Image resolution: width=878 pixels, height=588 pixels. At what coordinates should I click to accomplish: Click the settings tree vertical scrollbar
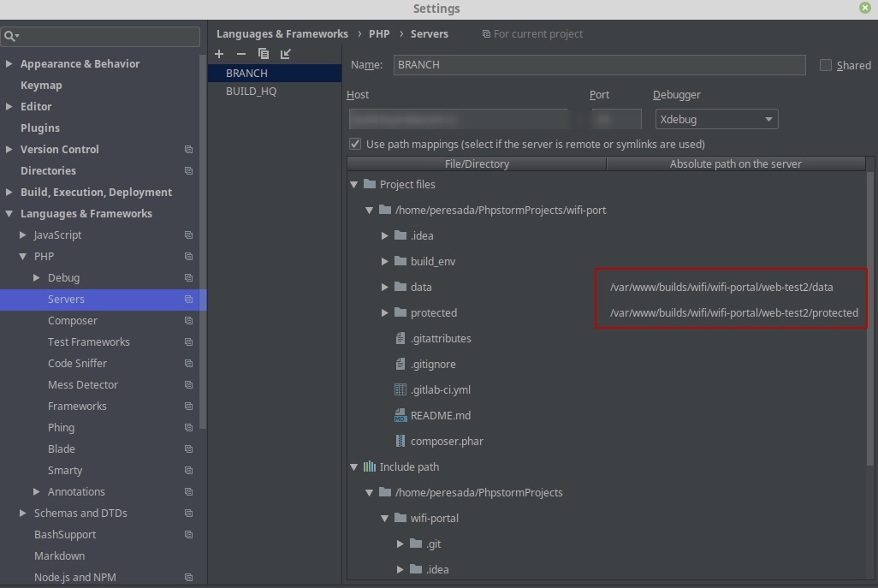pos(203,242)
